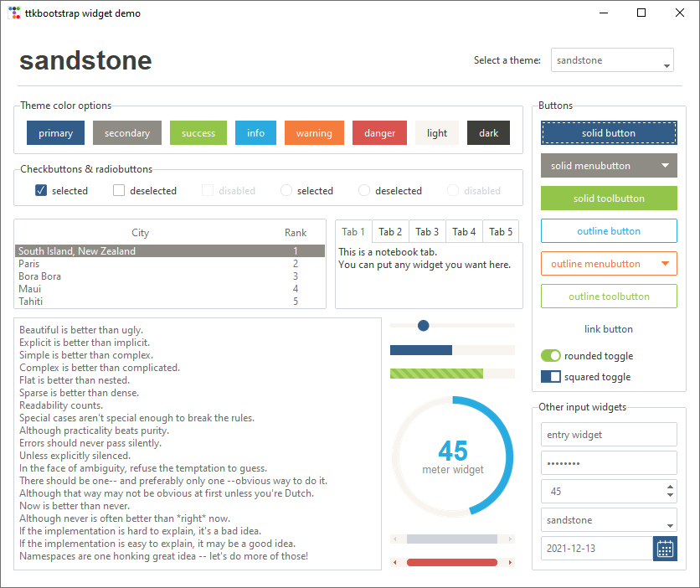Image resolution: width=700 pixels, height=588 pixels.
Task: Open the solid menubutton dropdown
Action: coord(608,166)
